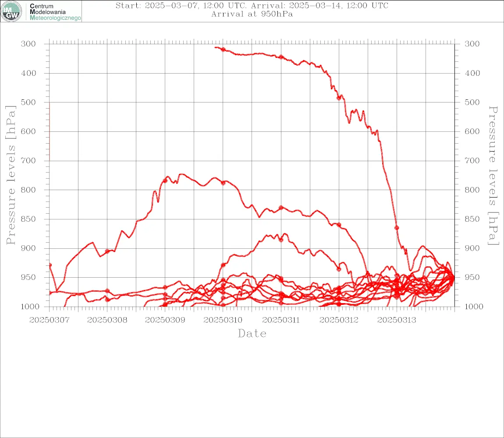The height and width of the screenshot is (438, 504).
Task: Click the Start and Arrival title line
Action: pyautogui.click(x=252, y=6)
